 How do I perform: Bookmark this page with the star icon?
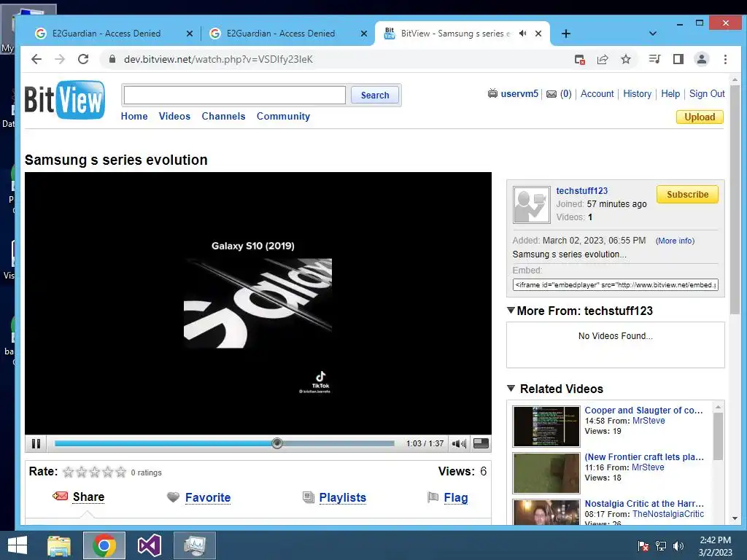(625, 59)
